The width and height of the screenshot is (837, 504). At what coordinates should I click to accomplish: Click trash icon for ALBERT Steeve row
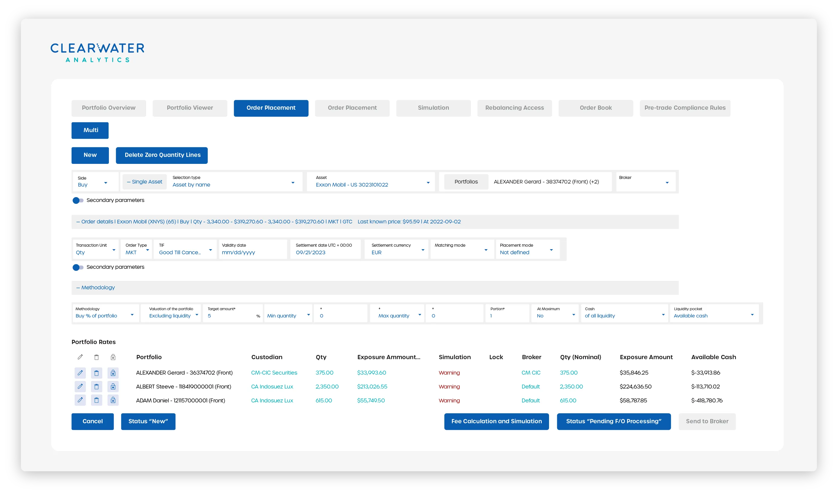[96, 386]
